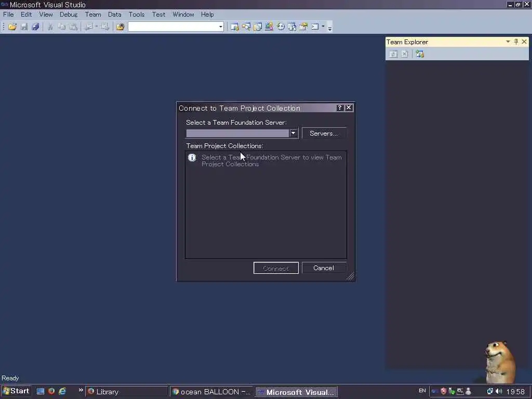The width and height of the screenshot is (532, 399).
Task: Click Refresh icon in Team Explorer
Action: pyautogui.click(x=393, y=54)
